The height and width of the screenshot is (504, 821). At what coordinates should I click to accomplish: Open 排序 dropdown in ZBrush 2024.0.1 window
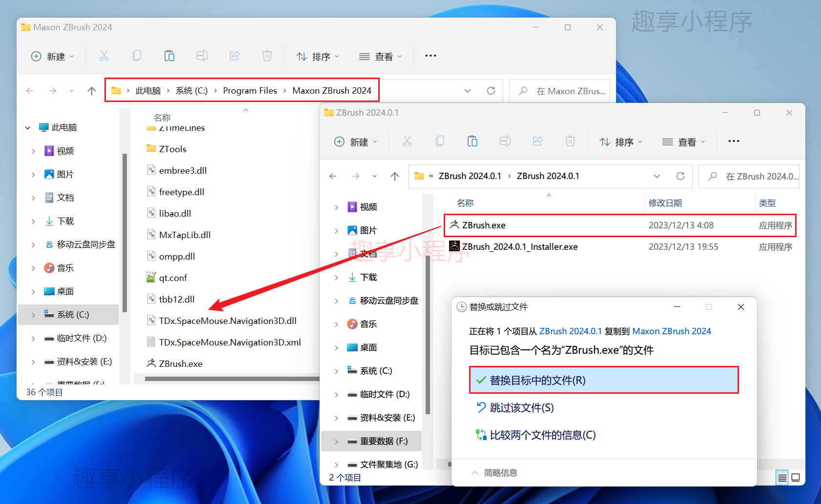(x=621, y=142)
